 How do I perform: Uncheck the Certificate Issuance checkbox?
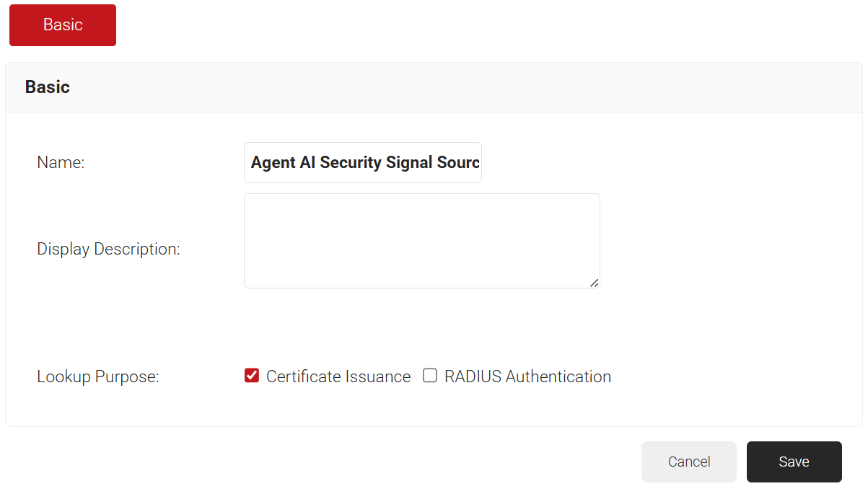[x=252, y=376]
